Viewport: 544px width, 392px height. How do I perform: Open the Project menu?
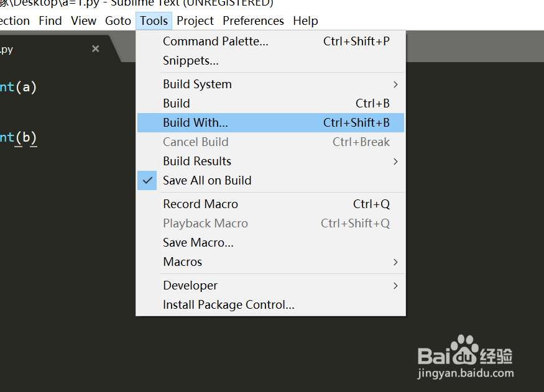pos(195,21)
